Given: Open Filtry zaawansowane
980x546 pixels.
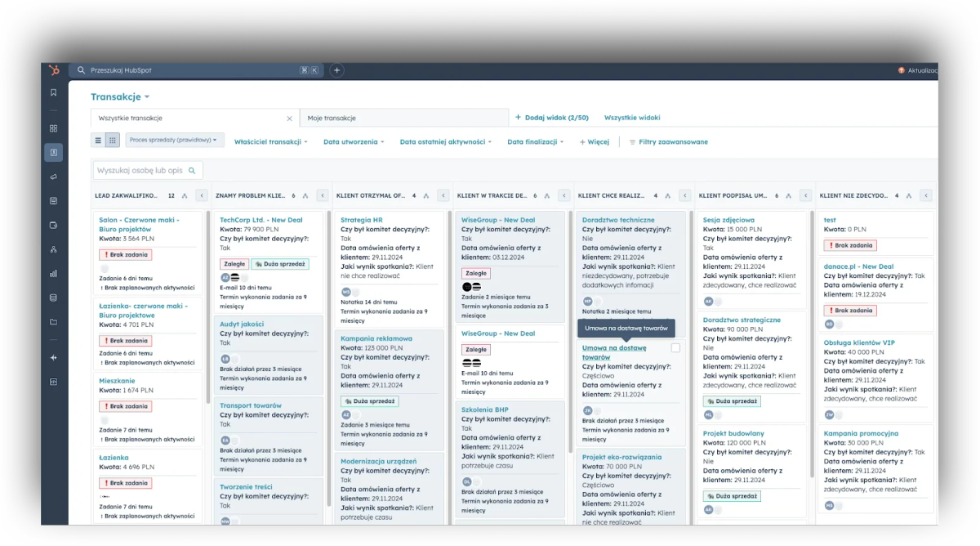Looking at the screenshot, I should pyautogui.click(x=669, y=142).
